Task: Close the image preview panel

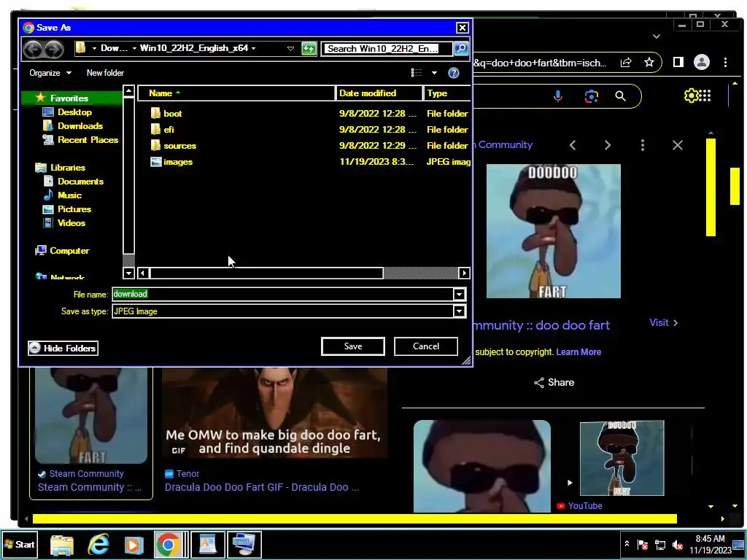Action: [x=678, y=145]
